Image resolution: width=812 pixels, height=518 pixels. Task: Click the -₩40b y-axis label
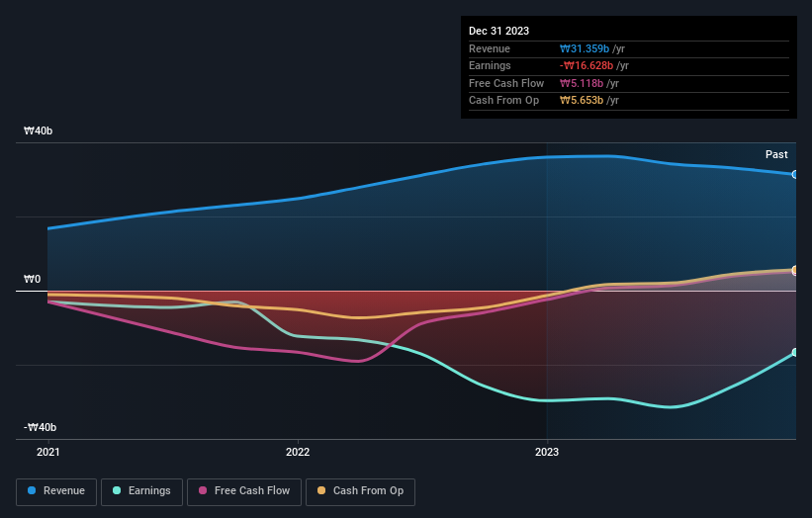tap(40, 427)
